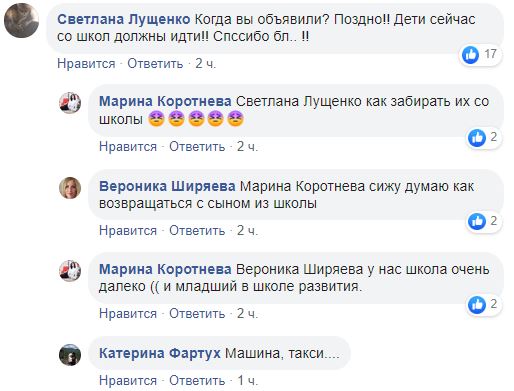Open the like reactions on Марина Коротнева's second reply
The height and width of the screenshot is (391, 514).
[484, 305]
